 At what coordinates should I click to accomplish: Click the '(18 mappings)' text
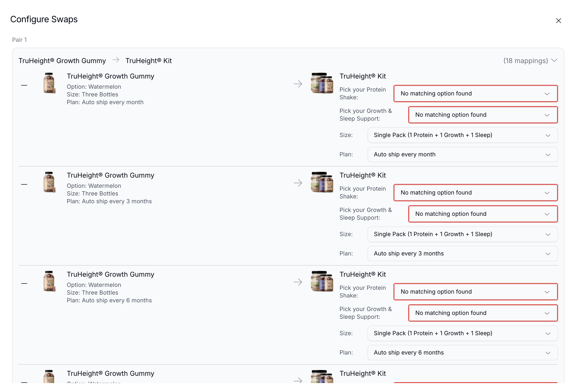[525, 61]
